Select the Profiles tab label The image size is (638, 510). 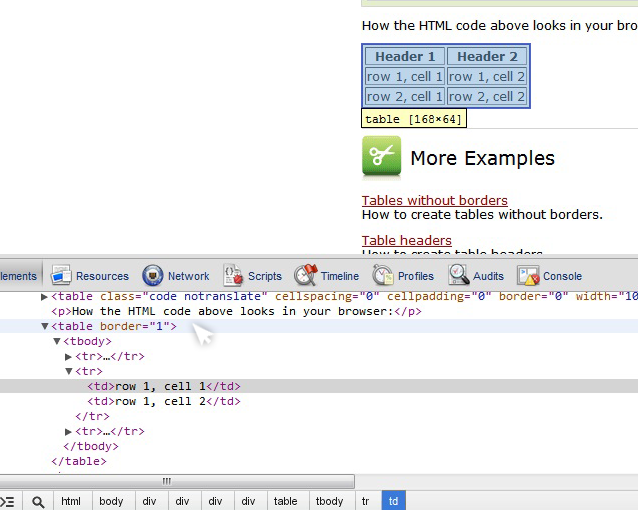(416, 276)
